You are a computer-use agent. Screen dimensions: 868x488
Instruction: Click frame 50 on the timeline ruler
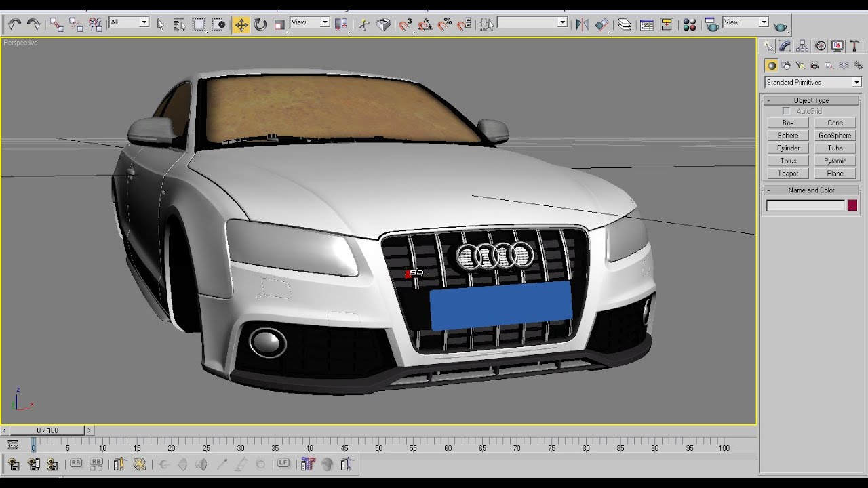tap(378, 447)
